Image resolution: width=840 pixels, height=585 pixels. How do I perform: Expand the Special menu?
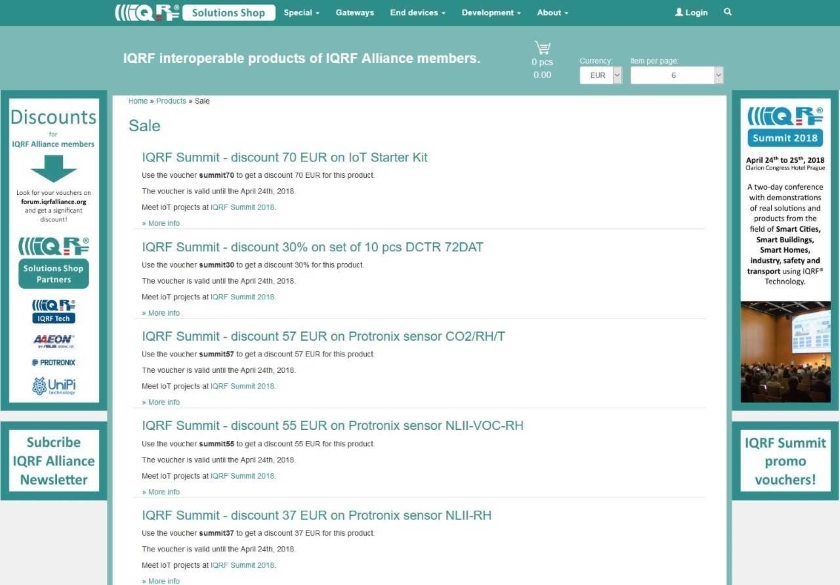coord(301,12)
